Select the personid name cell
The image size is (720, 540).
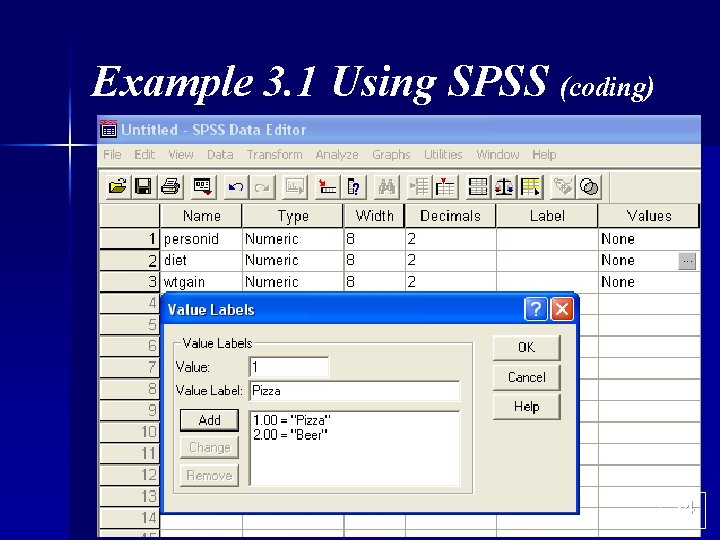pyautogui.click(x=201, y=239)
